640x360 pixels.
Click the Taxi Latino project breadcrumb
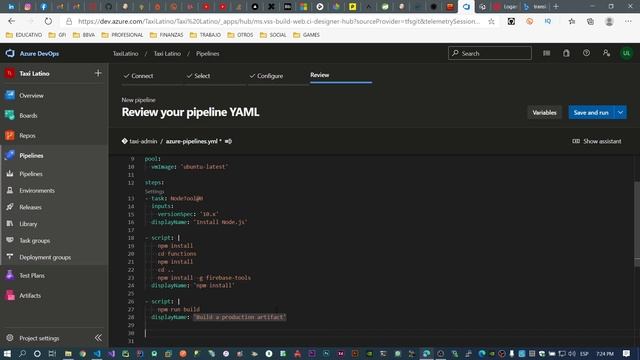167,53
